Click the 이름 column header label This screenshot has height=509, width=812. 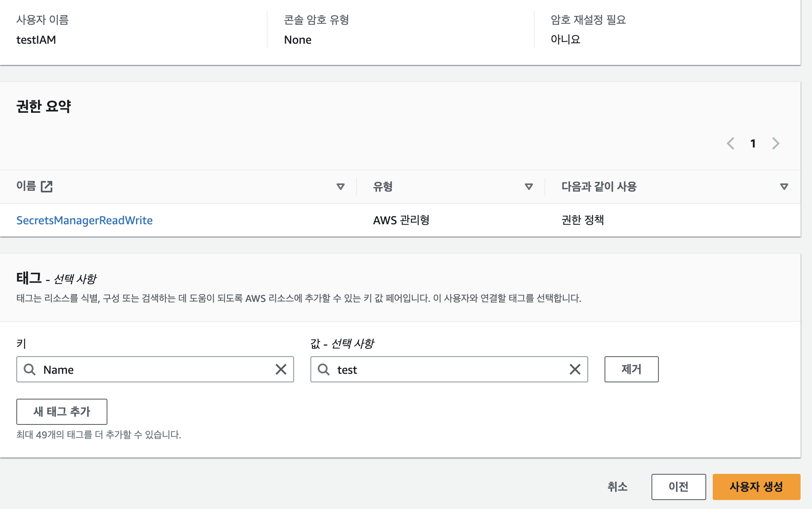pos(26,186)
